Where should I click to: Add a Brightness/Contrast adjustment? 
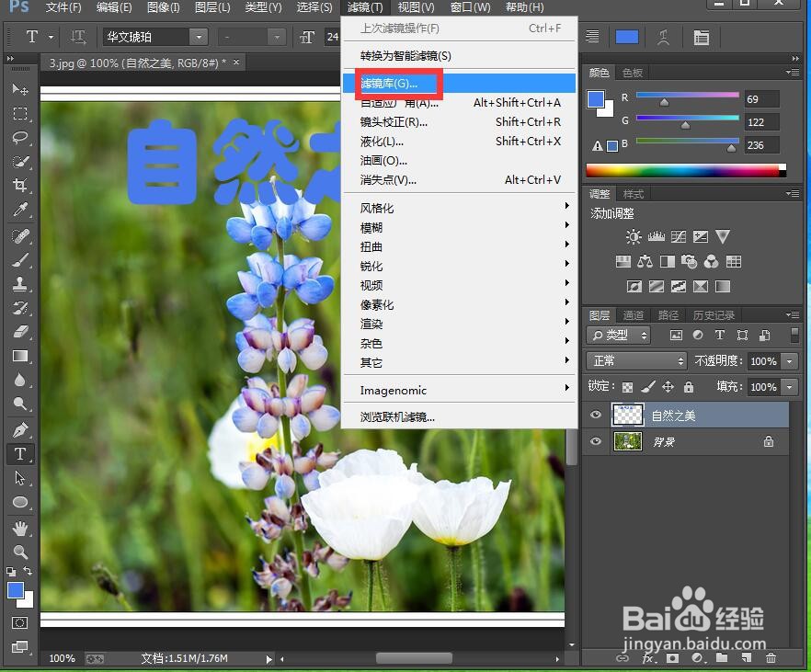633,237
